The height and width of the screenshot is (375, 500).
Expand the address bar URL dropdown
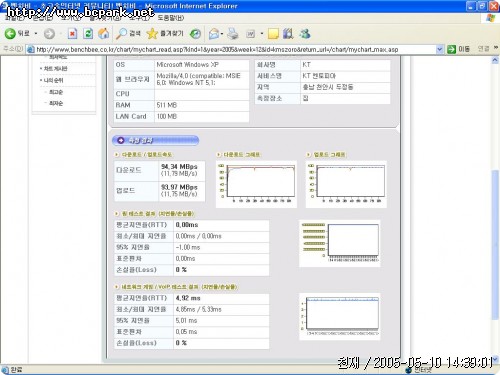440,49
